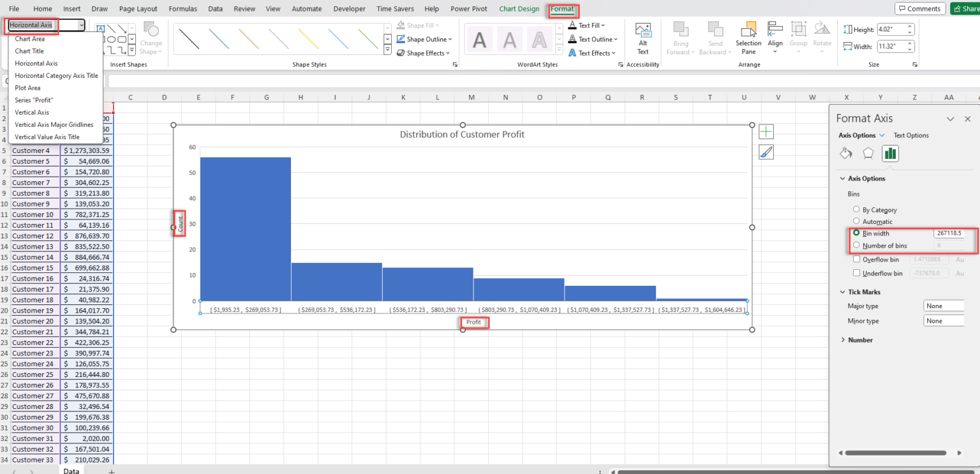The height and width of the screenshot is (474, 980).
Task: Enable the Underflow bin checkbox
Action: (x=857, y=273)
